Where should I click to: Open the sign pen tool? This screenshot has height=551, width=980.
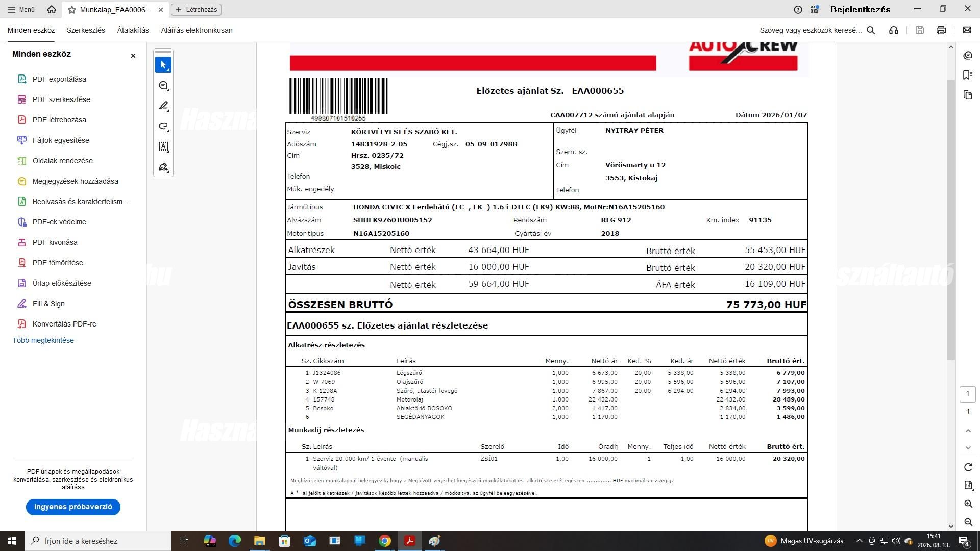[163, 167]
